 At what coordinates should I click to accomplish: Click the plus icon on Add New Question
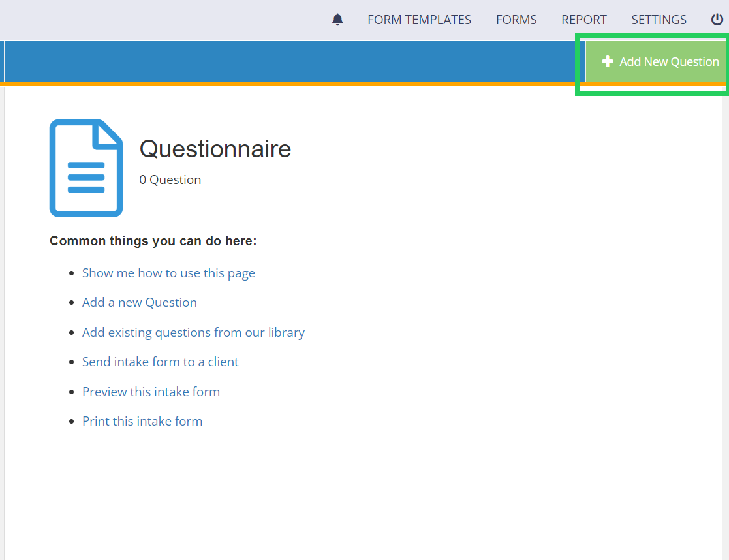click(608, 61)
